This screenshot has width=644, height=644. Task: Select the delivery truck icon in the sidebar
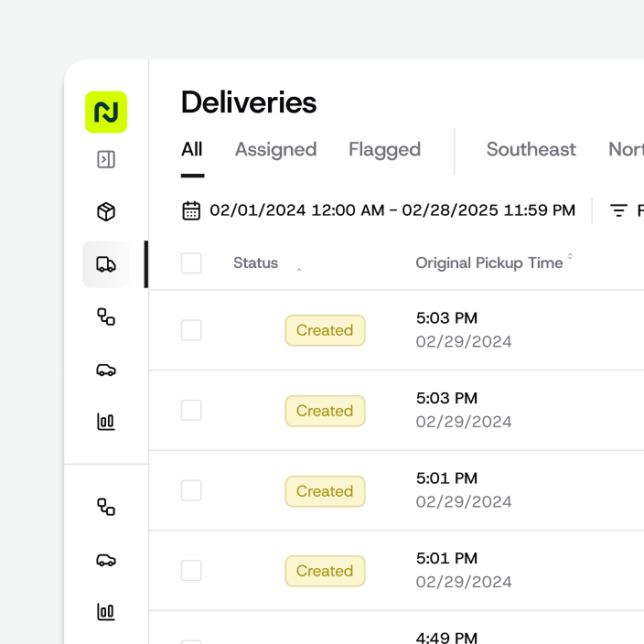pyautogui.click(x=106, y=264)
